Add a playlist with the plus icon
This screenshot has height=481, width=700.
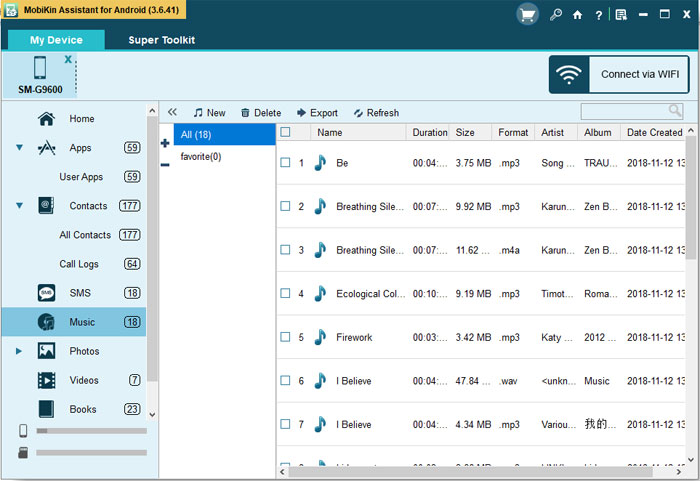point(165,144)
